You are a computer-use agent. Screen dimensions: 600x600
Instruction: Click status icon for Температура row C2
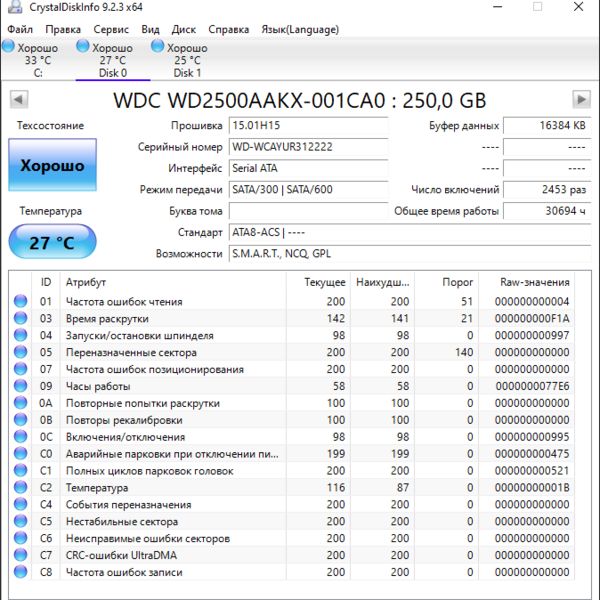[20, 487]
